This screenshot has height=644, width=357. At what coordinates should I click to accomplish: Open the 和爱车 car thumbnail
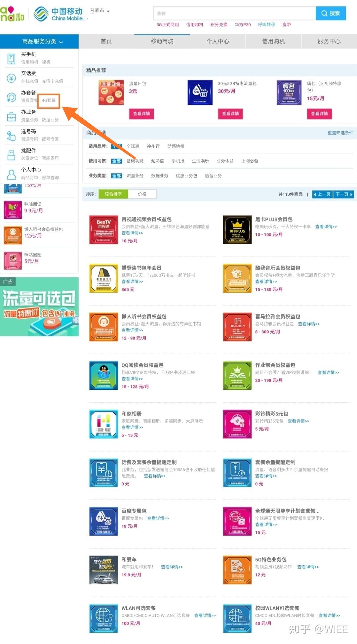pyautogui.click(x=103, y=570)
